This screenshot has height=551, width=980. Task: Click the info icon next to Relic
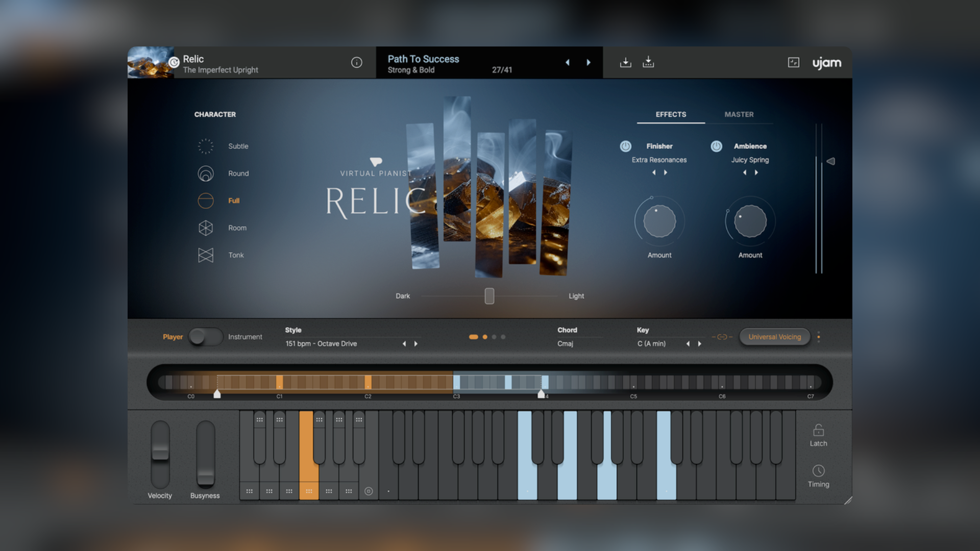click(x=356, y=62)
